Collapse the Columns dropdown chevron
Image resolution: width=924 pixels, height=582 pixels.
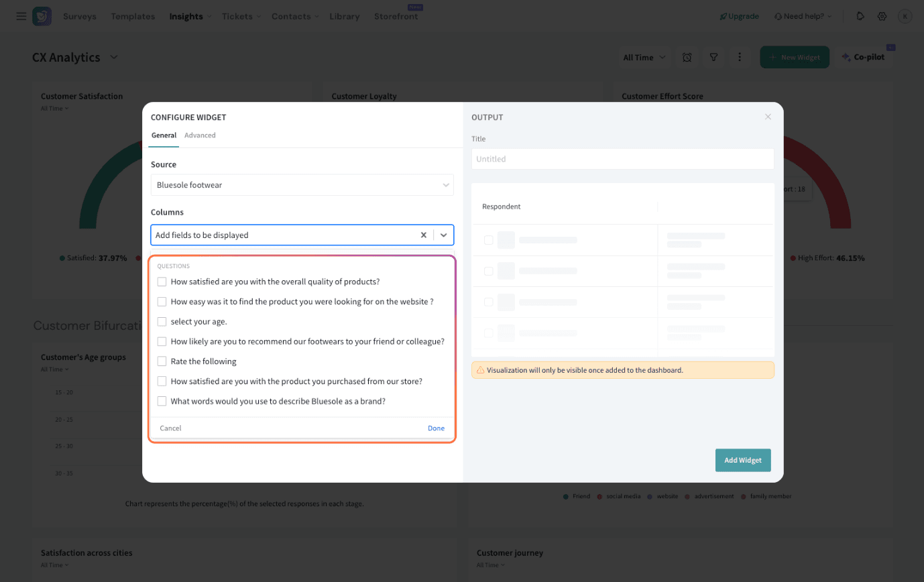coord(444,235)
